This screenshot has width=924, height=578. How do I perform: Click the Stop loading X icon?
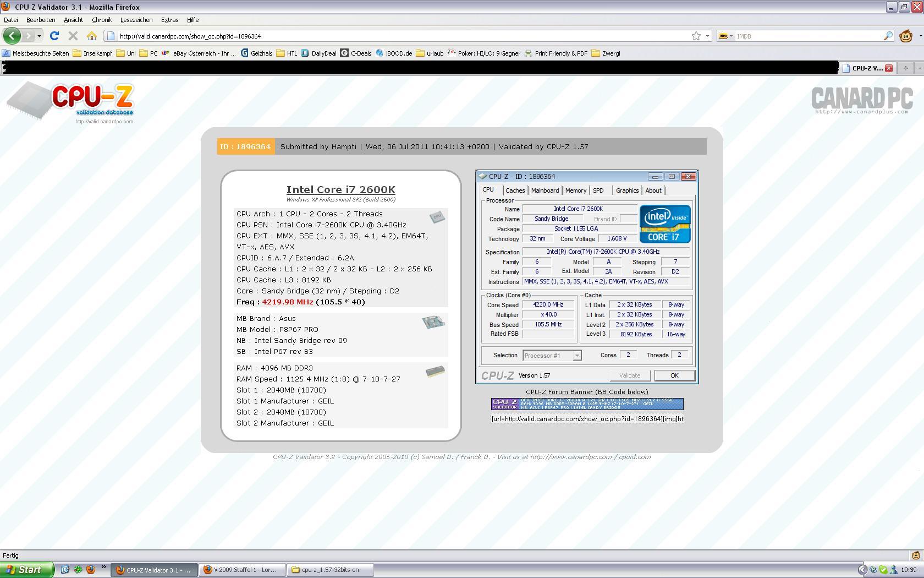tap(73, 36)
